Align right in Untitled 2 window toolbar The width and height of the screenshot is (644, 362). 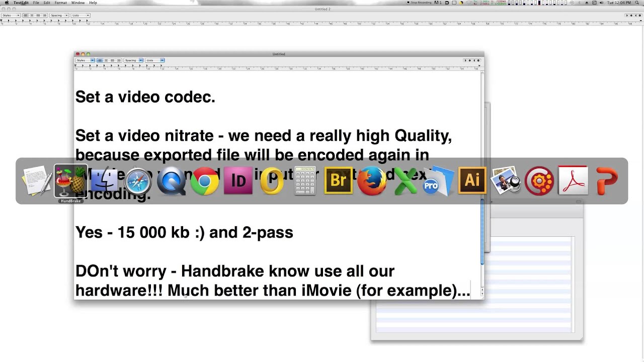tap(44, 16)
